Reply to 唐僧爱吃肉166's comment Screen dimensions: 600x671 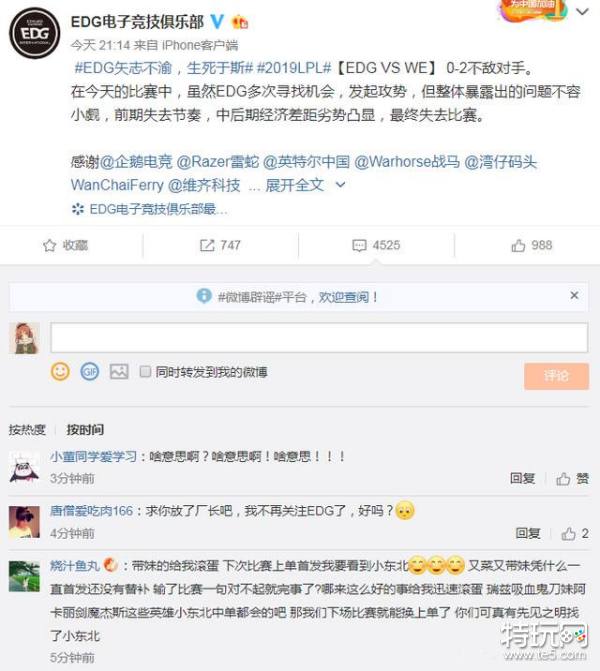(x=528, y=534)
